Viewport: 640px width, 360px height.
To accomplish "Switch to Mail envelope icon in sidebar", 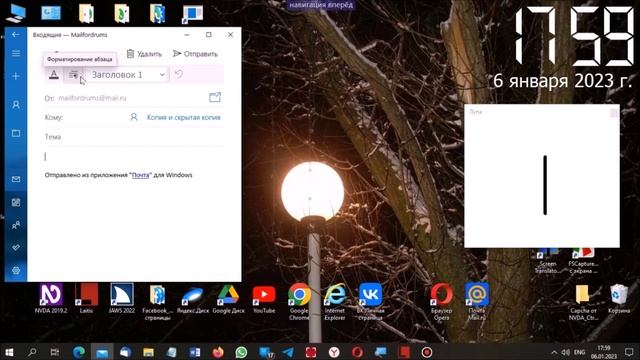I will [x=16, y=179].
